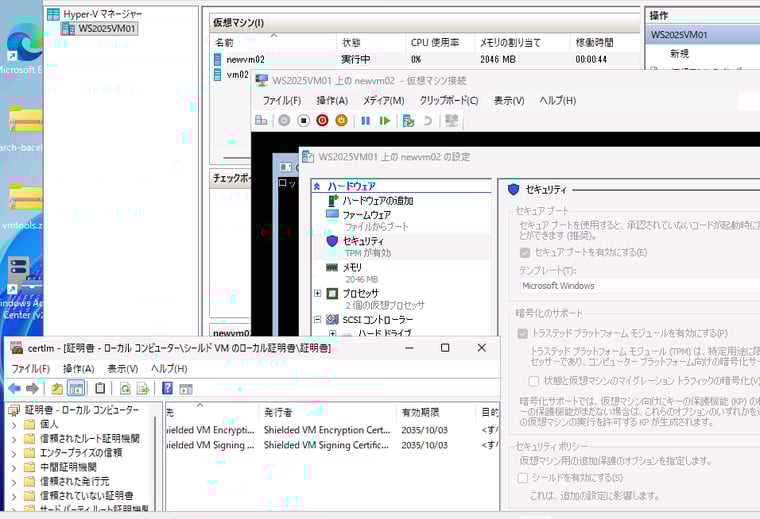This screenshot has height=519, width=760.
Task: Expand the 中間証明機関 folder
Action: click(x=14, y=468)
